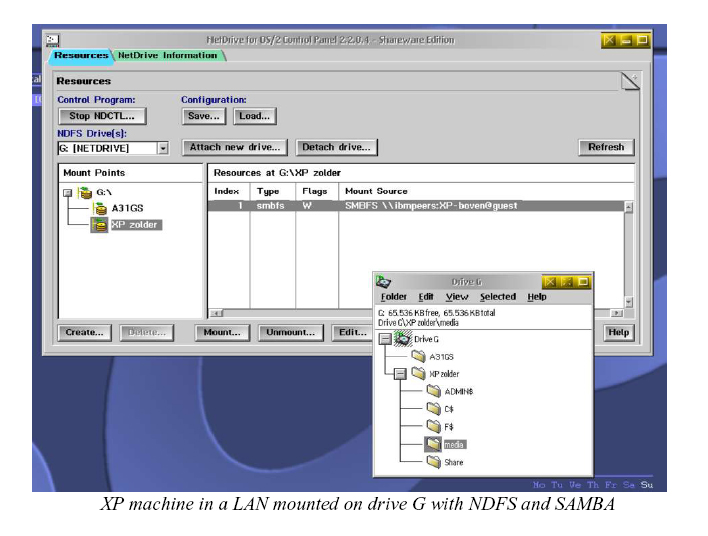
Task: Click the Refresh button
Action: [x=606, y=147]
